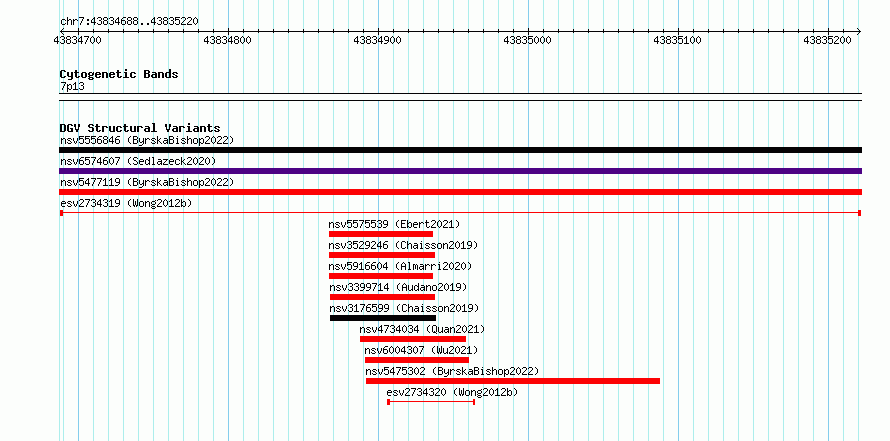Click the nsv3529246 (Chaisson2019) label

[404, 245]
